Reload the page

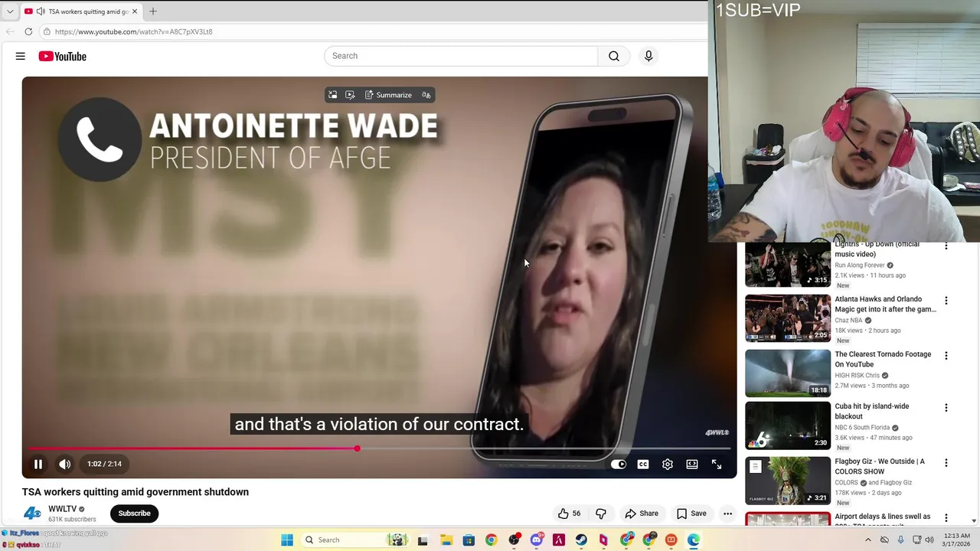coord(28,31)
